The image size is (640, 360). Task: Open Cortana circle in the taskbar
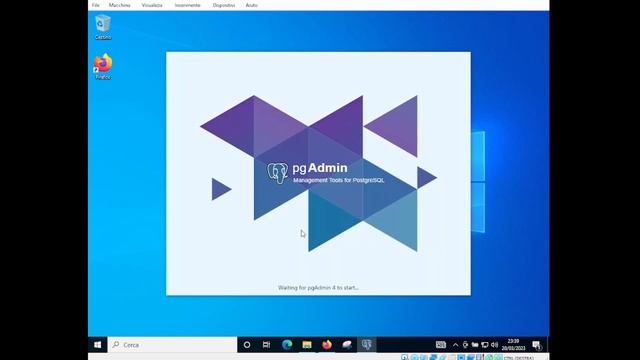247,345
